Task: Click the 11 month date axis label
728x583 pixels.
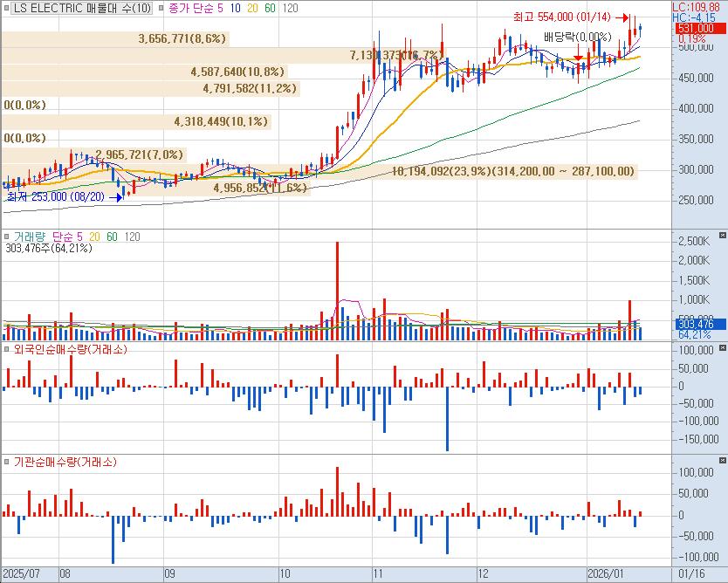Action: click(378, 573)
